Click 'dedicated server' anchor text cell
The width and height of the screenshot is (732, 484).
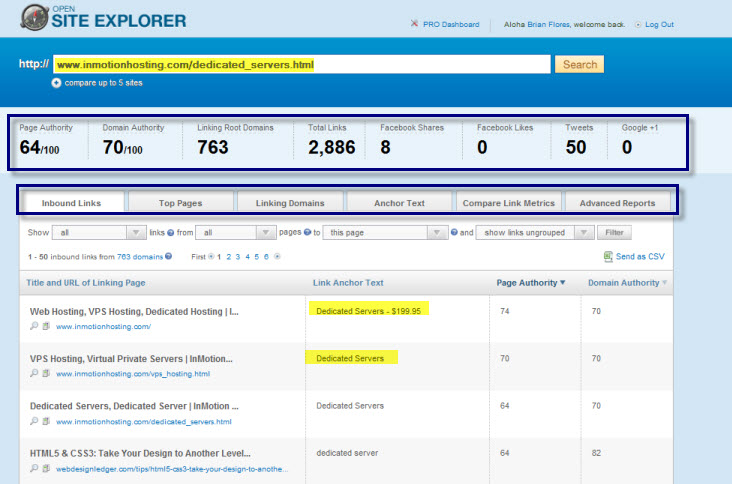click(x=347, y=453)
